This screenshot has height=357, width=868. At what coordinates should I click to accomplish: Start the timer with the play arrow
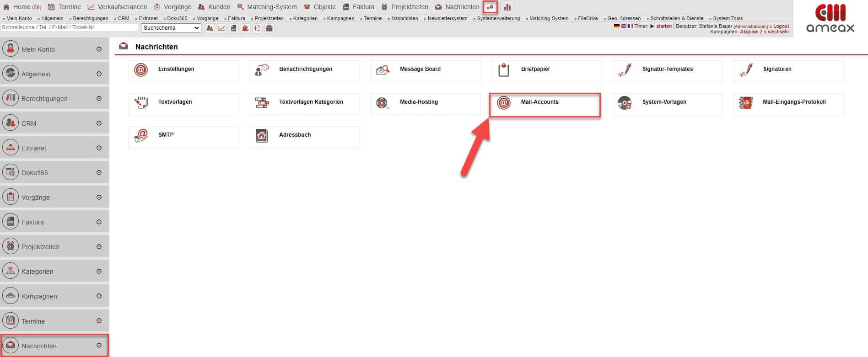coord(652,27)
